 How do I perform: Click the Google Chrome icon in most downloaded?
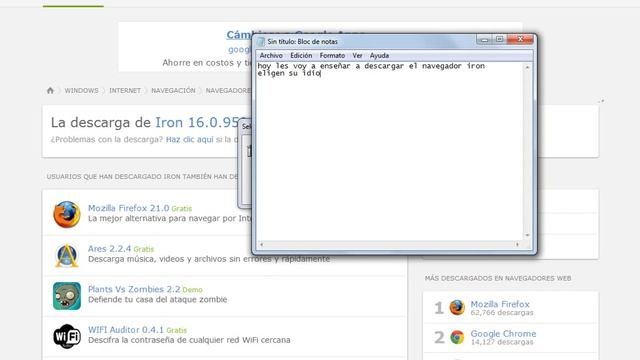457,337
